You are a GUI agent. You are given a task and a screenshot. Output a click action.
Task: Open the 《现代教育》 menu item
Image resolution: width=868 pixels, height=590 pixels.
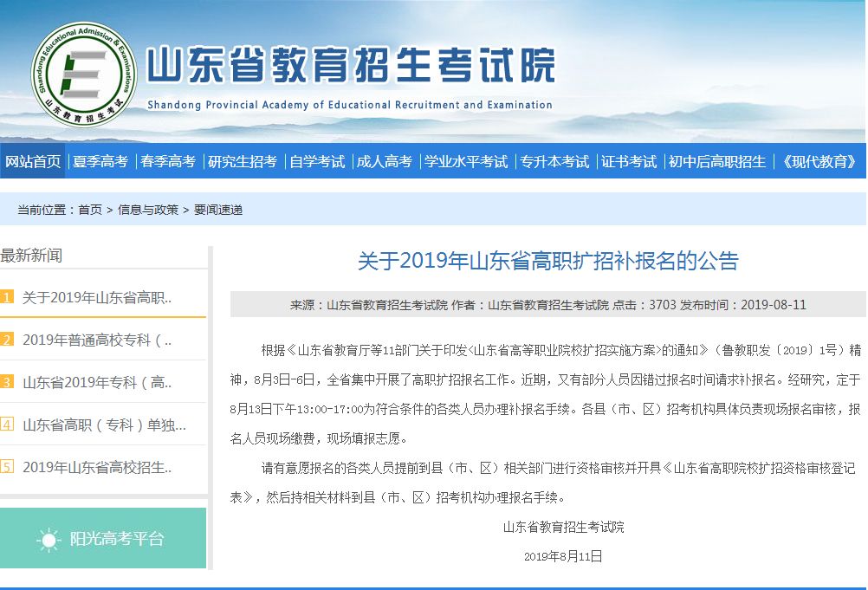[x=818, y=162]
